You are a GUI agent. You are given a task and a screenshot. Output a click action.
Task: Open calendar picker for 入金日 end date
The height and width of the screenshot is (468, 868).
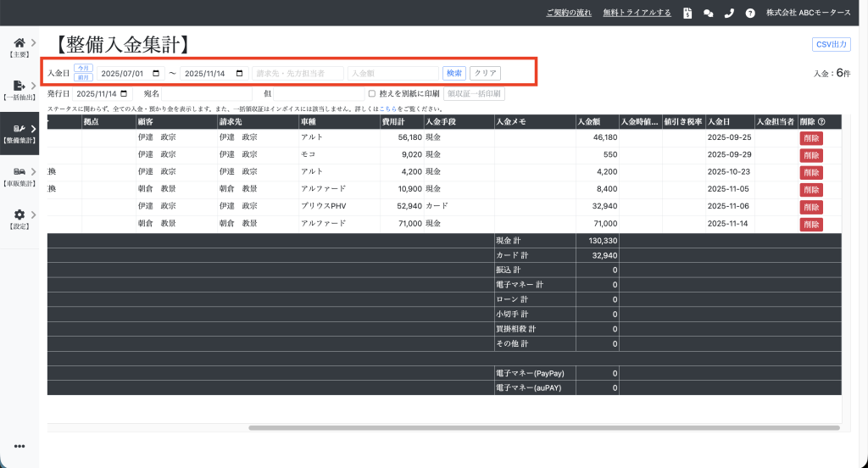(239, 74)
